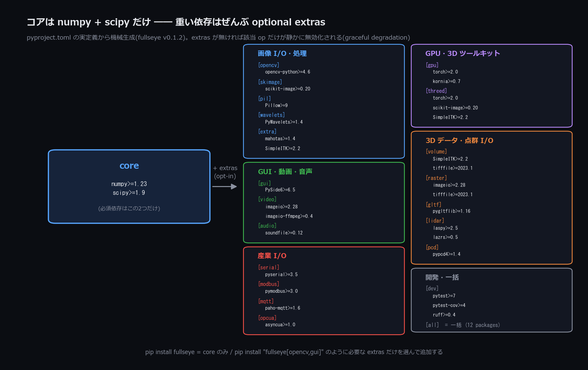Click "pypcd4>=1.4"
This screenshot has width=588, height=370.
tap(446, 254)
